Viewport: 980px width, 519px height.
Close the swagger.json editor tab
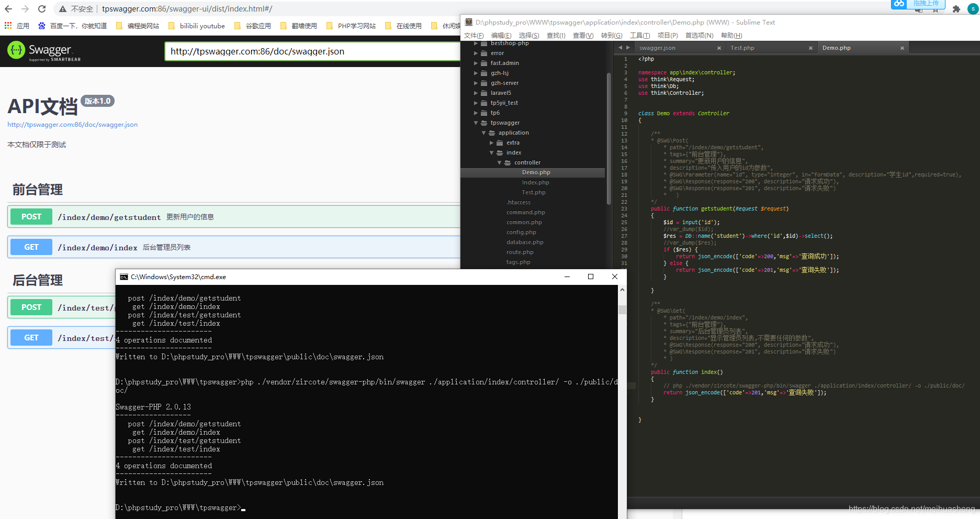(x=719, y=48)
